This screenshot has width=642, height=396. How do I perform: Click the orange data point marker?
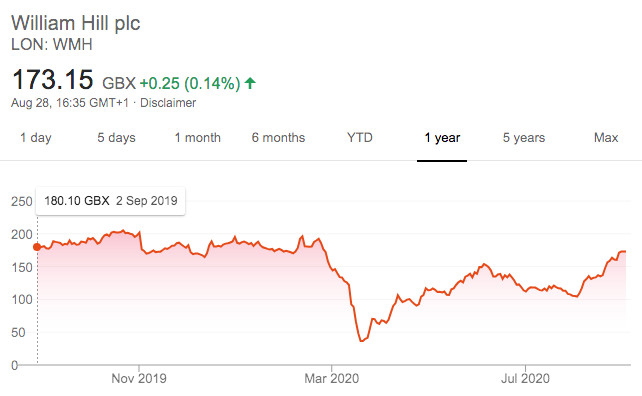(x=37, y=247)
